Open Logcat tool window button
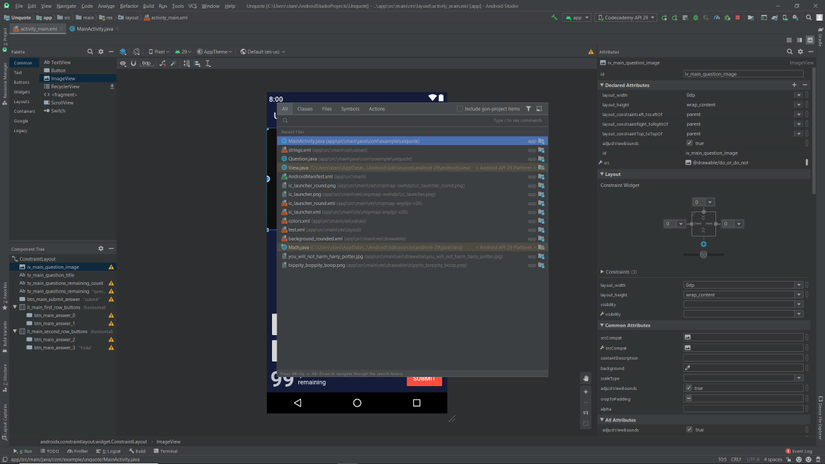Screen dimensions: 825x464 [x=108, y=451]
